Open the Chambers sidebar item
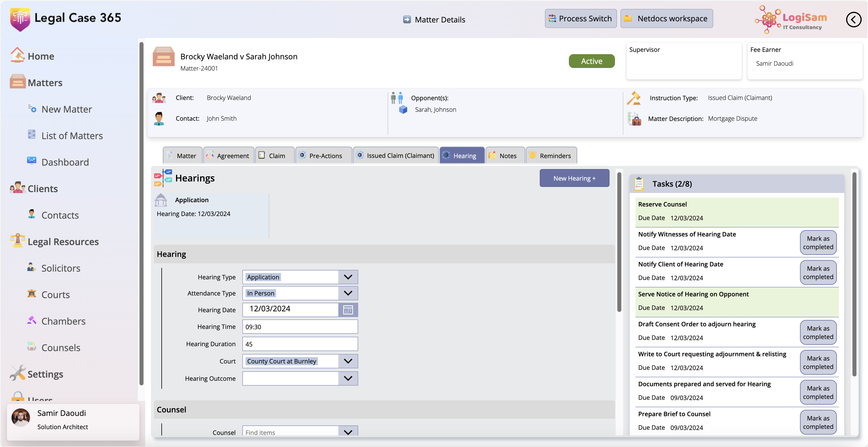The image size is (868, 447). click(x=63, y=321)
